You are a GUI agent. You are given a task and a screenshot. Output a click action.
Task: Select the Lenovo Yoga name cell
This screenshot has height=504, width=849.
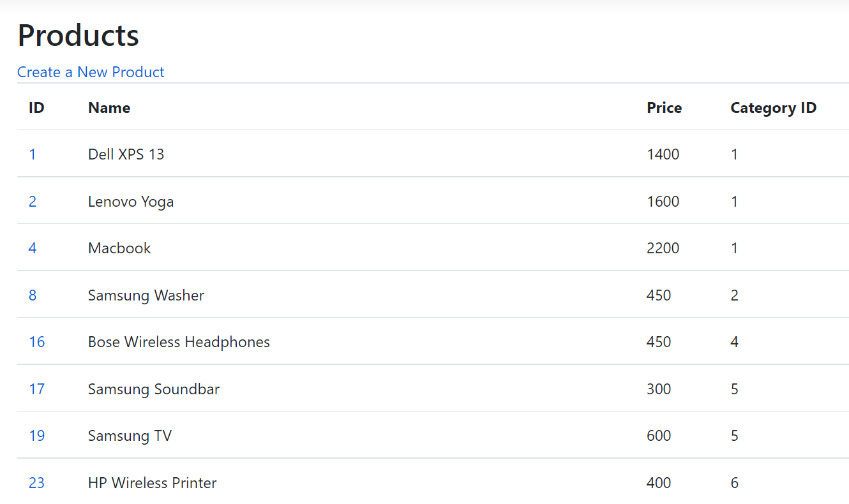pos(131,202)
